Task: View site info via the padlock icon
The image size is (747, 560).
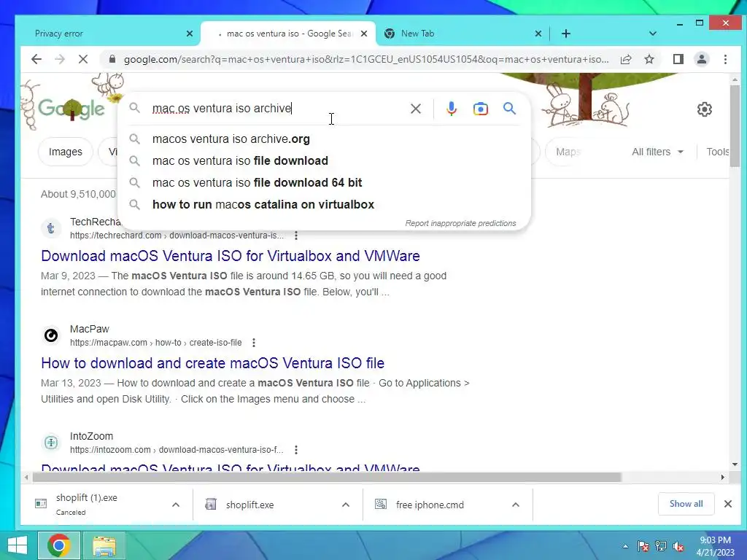Action: coord(112,59)
